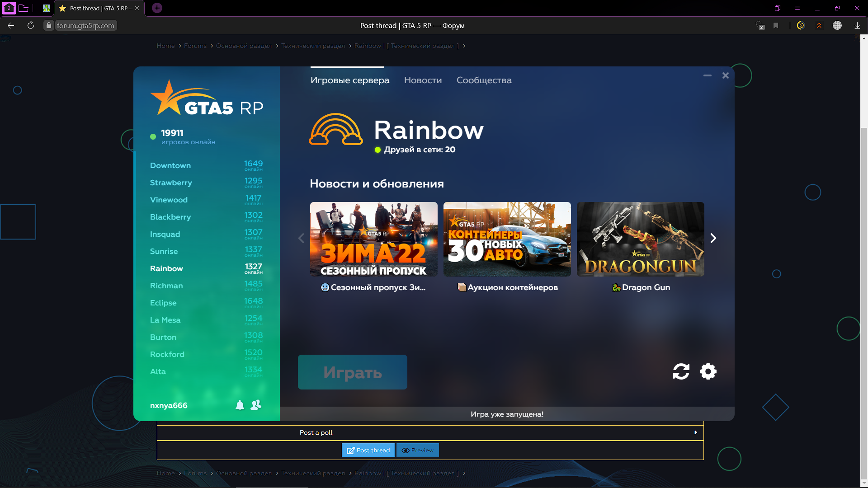Screen dimensions: 868x488
Task: Click the Сообщества community tab
Action: pyautogui.click(x=484, y=80)
